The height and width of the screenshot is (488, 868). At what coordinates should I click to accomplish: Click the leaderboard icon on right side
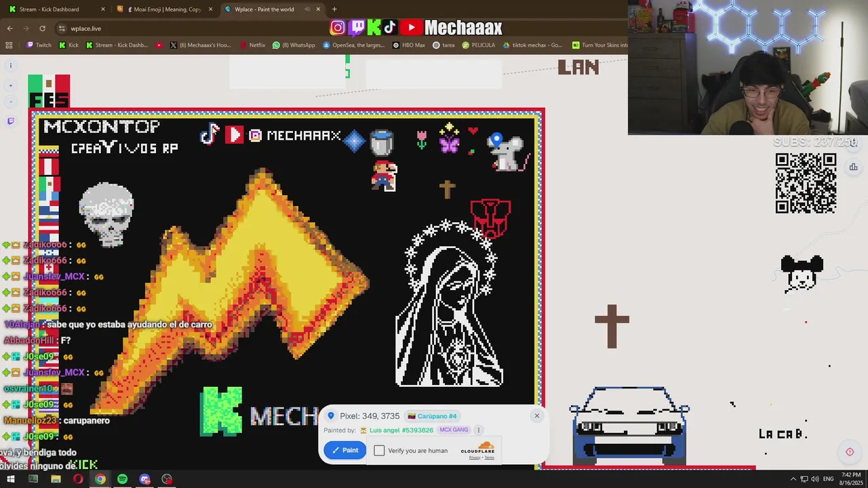click(853, 167)
